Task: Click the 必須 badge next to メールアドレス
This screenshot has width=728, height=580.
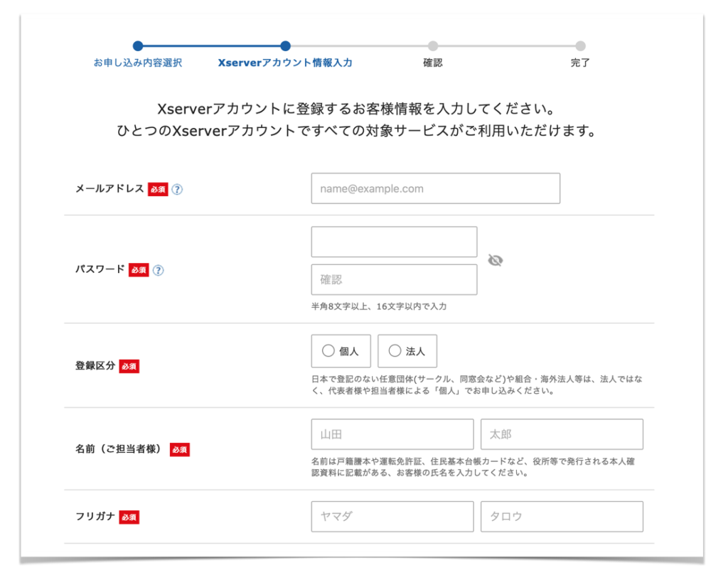Action: [x=158, y=189]
